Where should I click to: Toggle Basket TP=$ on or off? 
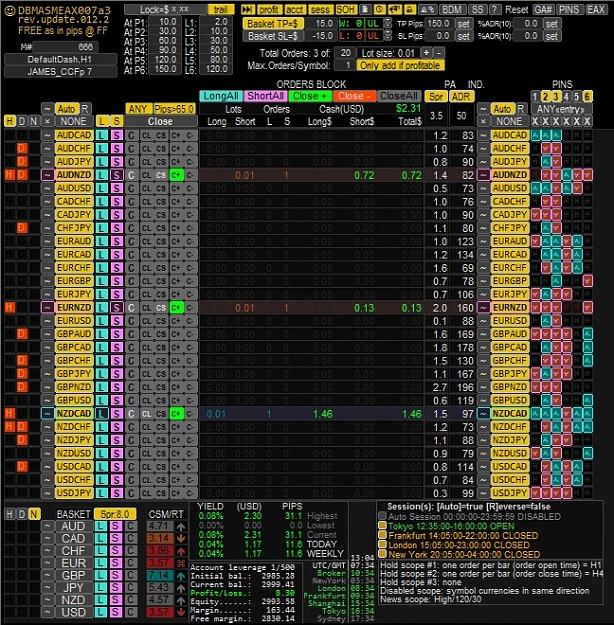(273, 24)
